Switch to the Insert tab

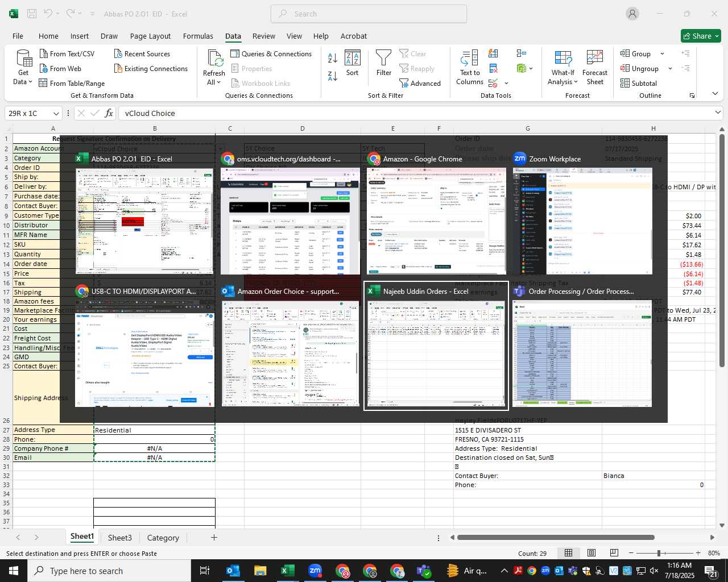point(80,36)
